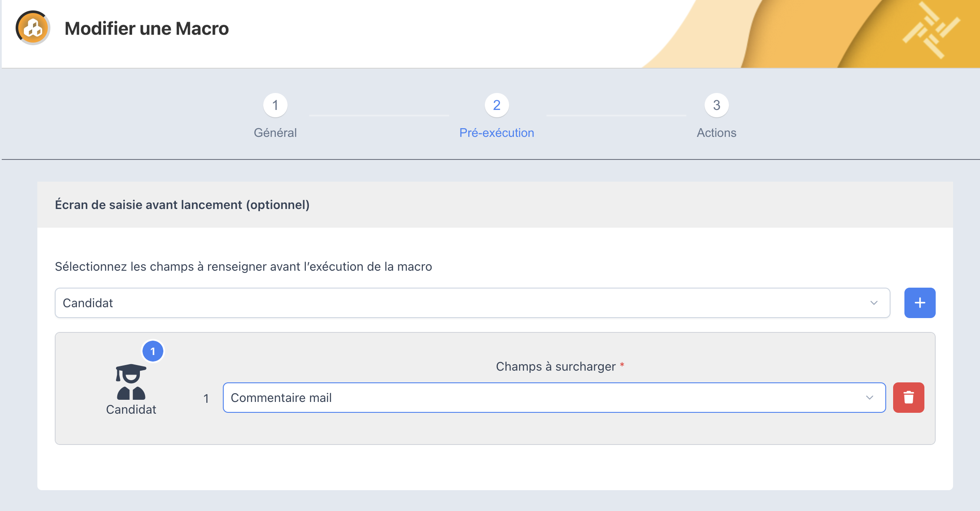Click the Pré-exécution step label
This screenshot has height=511, width=980.
[x=497, y=133]
